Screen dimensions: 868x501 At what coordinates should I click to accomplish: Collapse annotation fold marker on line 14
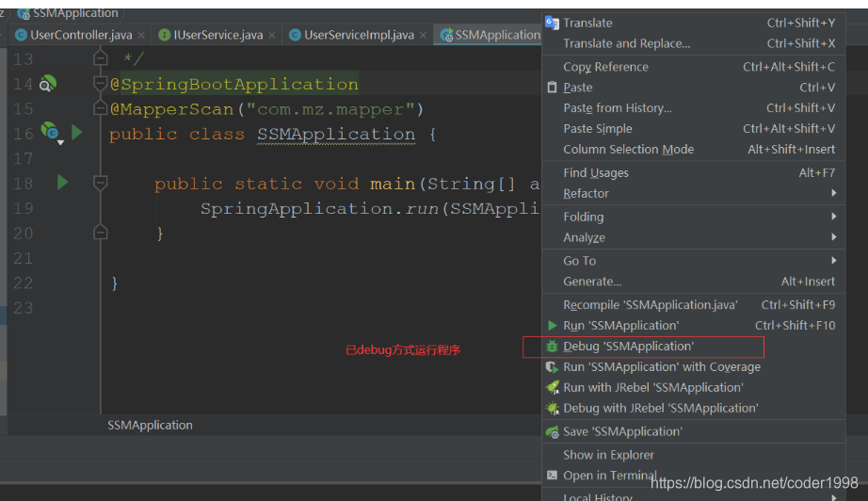point(100,84)
